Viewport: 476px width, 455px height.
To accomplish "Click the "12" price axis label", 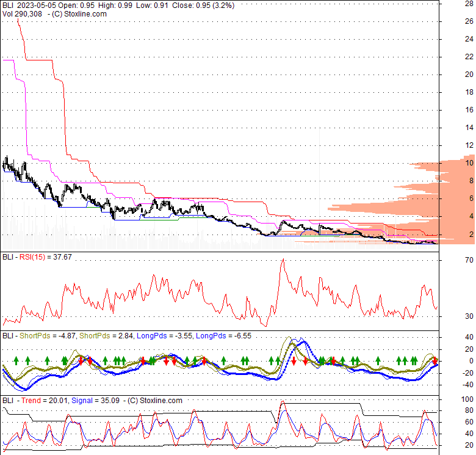I will pyautogui.click(x=469, y=145).
